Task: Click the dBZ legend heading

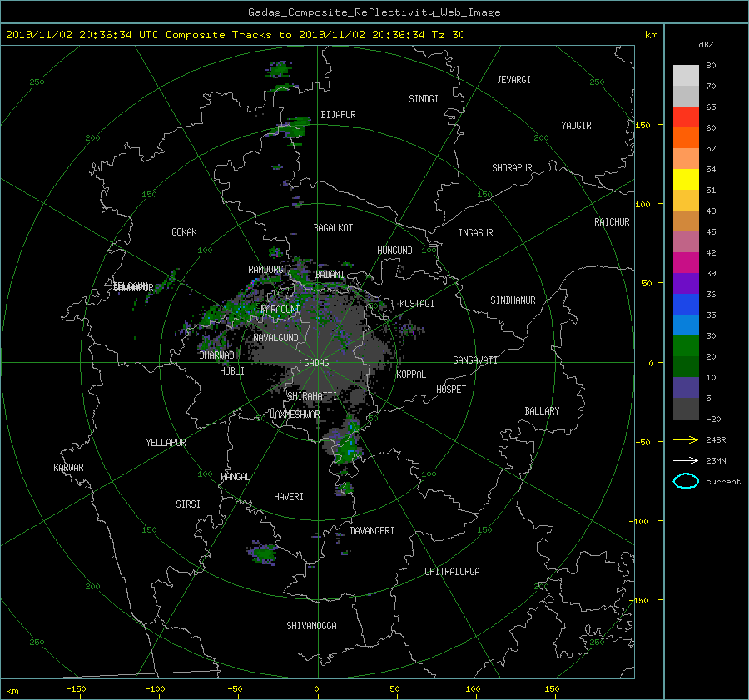Action: pyautogui.click(x=706, y=45)
